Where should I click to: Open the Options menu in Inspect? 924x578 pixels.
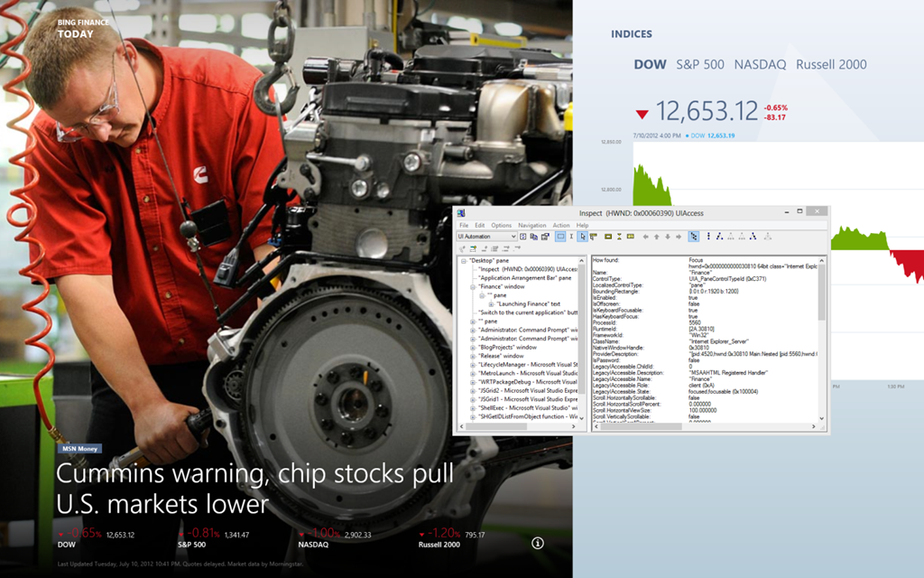tap(502, 225)
